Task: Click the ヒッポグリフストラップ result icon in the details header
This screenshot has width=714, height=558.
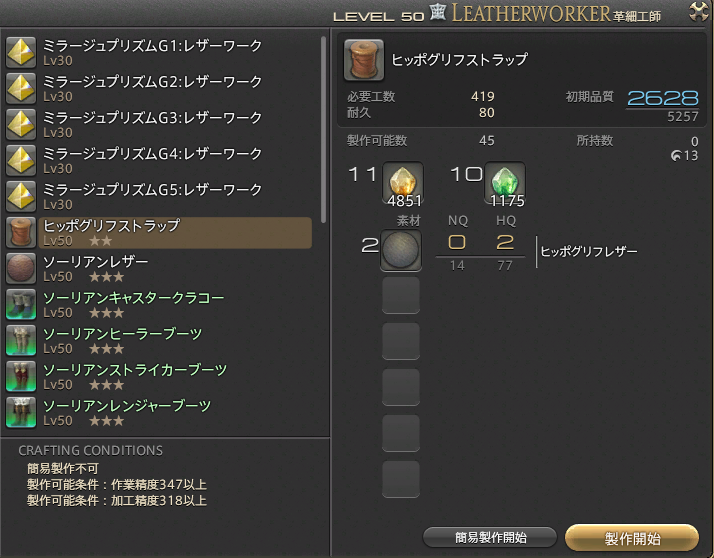Action: coord(364,60)
